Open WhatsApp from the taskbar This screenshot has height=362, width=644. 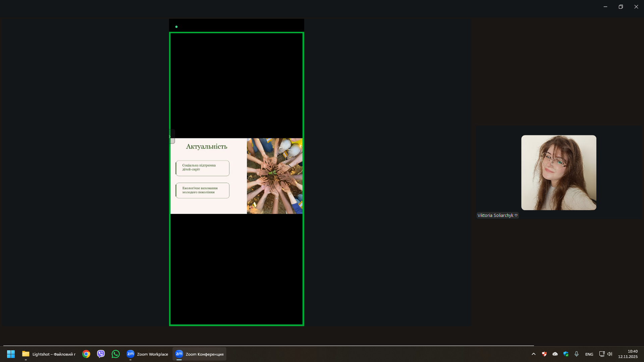click(x=116, y=354)
